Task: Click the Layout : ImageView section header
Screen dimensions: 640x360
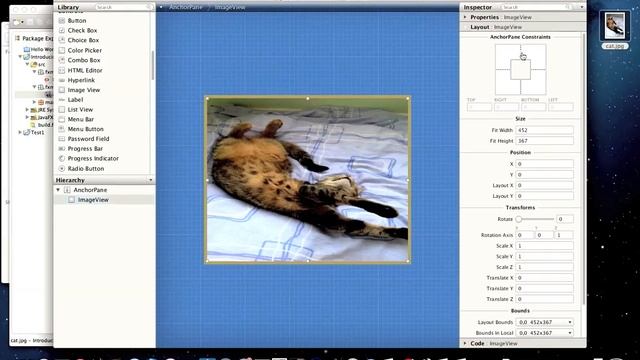Action: click(x=522, y=27)
